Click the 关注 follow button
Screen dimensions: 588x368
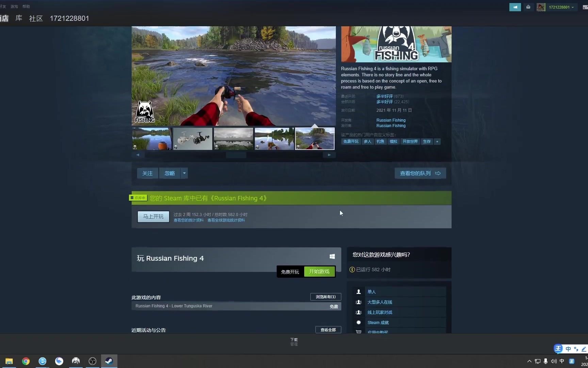147,173
